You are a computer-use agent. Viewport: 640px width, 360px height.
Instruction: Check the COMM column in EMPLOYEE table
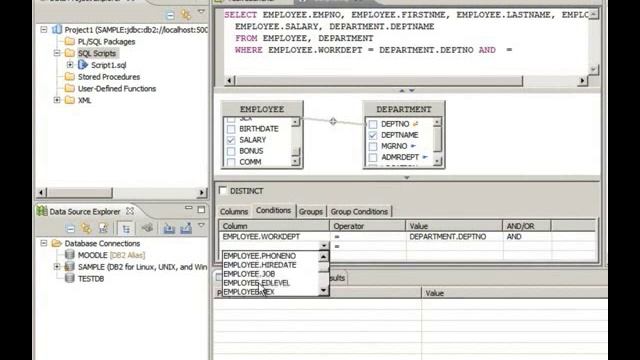coord(231,162)
